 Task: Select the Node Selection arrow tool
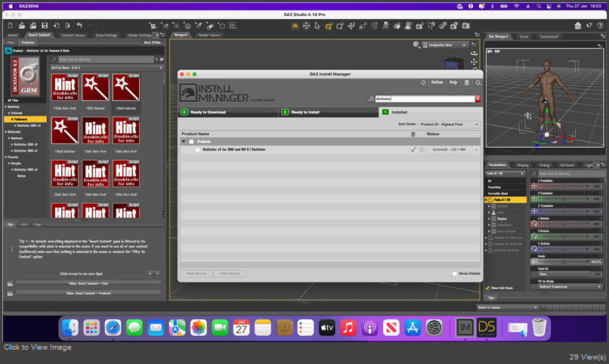[x=317, y=26]
